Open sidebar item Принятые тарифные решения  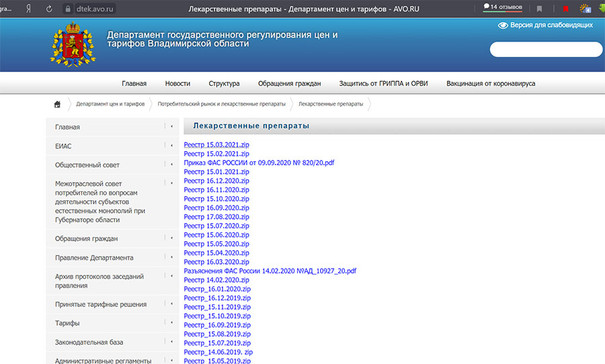coord(101,304)
